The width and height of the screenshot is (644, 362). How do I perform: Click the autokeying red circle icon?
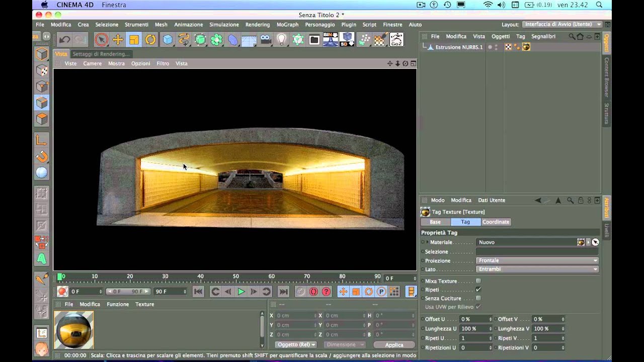(313, 292)
